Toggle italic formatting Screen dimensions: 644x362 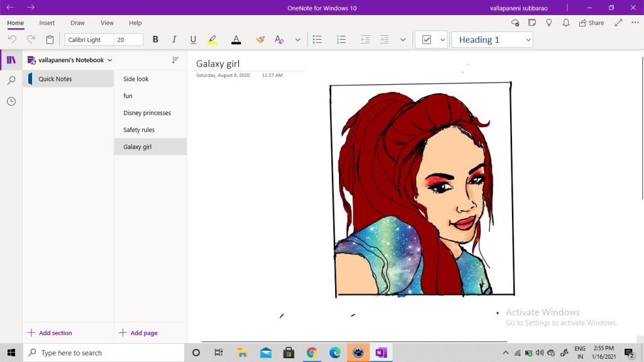pos(174,40)
